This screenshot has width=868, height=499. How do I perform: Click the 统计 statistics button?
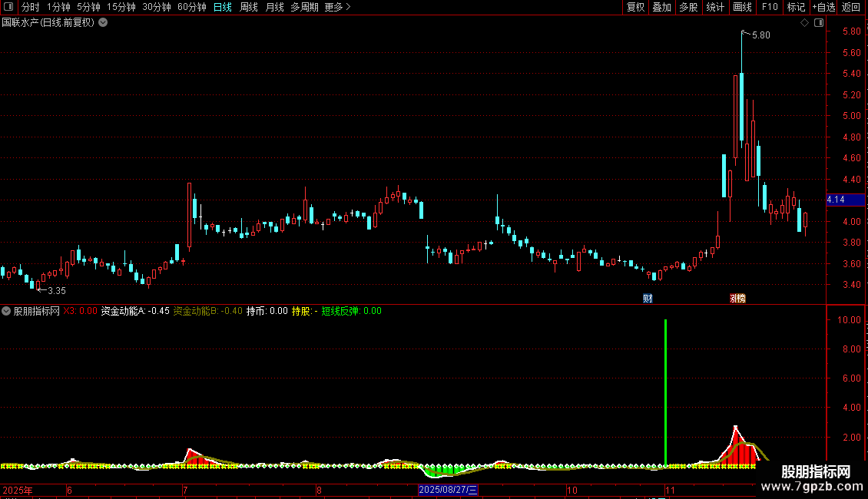pos(715,7)
